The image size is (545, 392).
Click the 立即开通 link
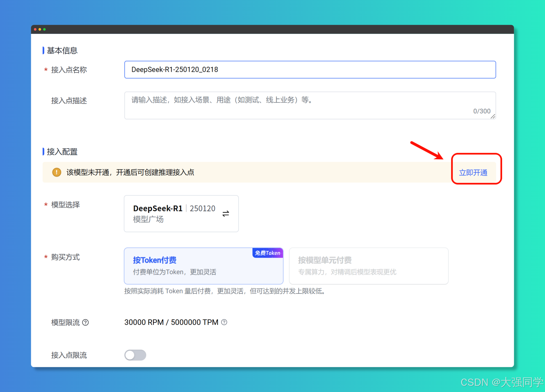pyautogui.click(x=473, y=172)
